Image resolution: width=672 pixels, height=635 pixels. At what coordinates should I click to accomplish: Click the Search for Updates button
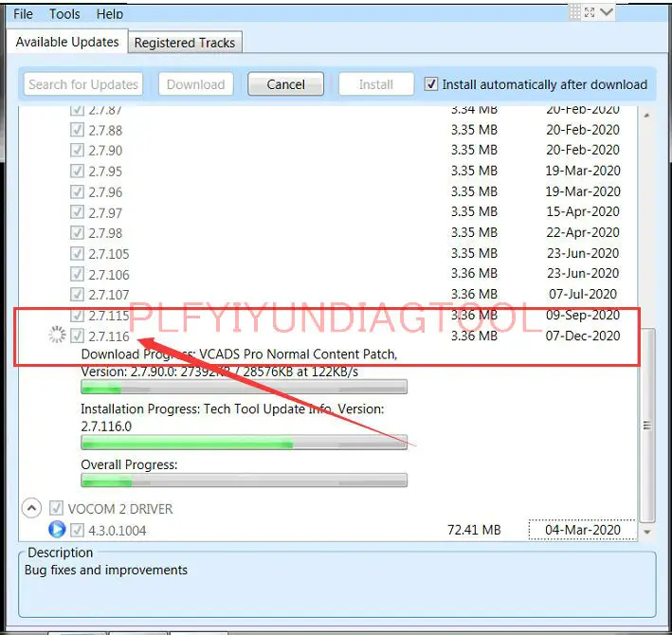coord(83,84)
